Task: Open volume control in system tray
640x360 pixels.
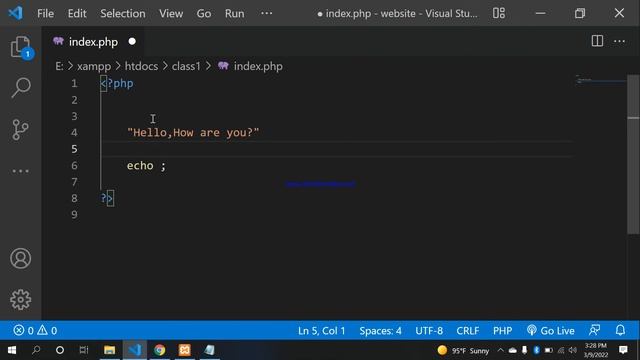Action: [x=573, y=350]
